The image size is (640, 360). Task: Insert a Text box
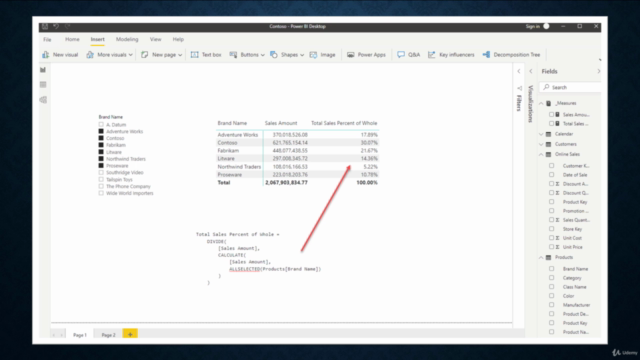click(206, 55)
